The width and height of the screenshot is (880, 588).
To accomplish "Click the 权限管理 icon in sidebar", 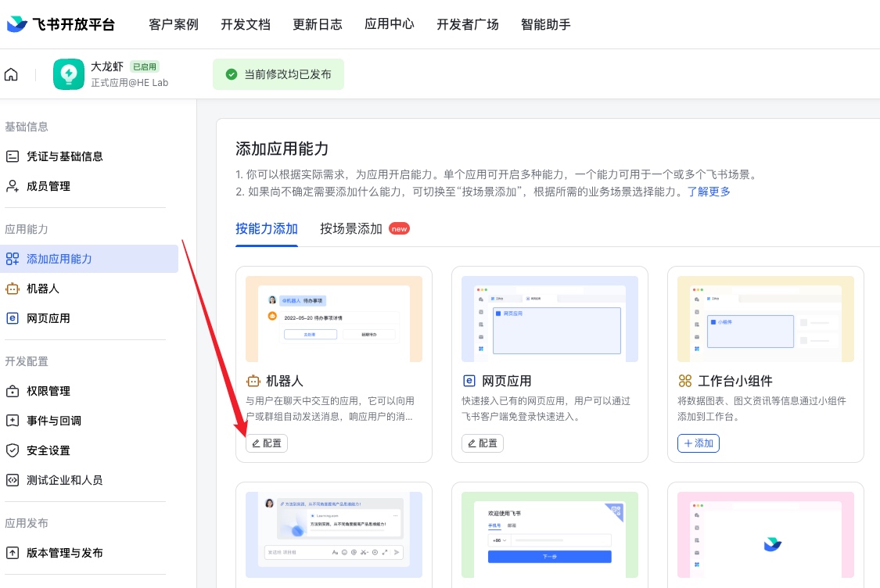I will pyautogui.click(x=13, y=391).
